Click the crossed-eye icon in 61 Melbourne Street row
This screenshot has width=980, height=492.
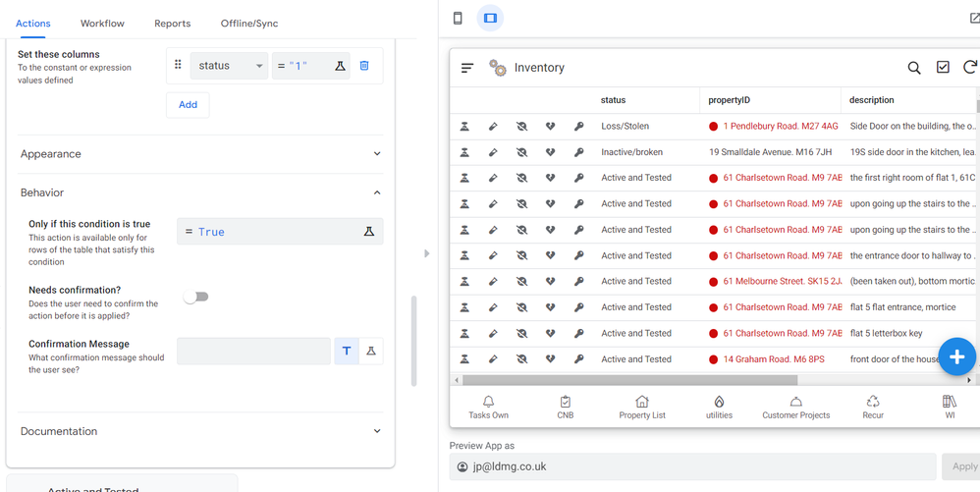tap(521, 281)
